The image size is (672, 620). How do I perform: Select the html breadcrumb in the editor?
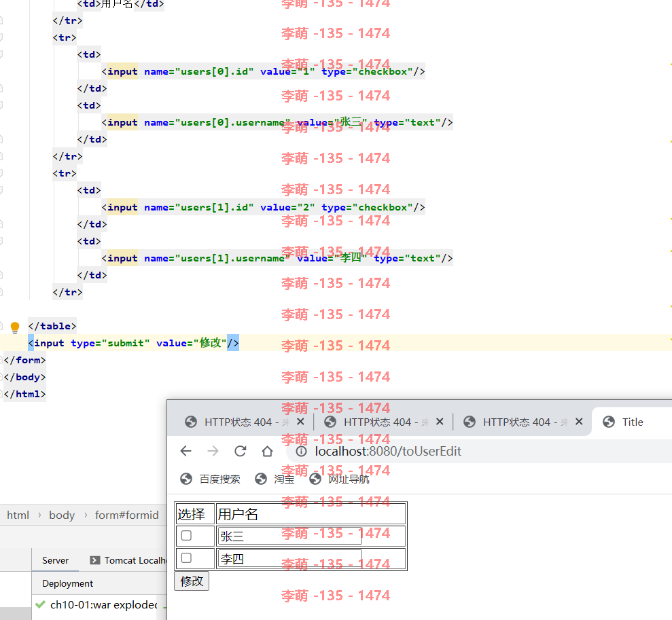pos(18,515)
